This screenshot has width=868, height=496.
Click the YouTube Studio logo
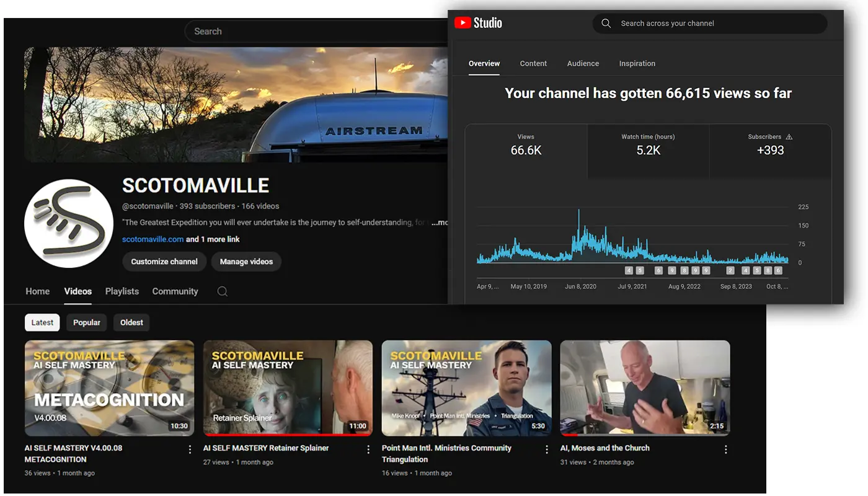(x=478, y=23)
